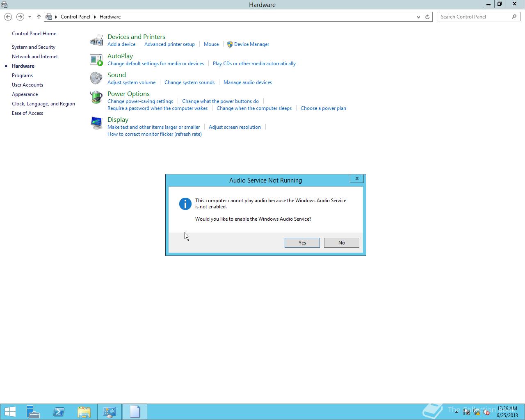Open the Devices and Printers icon

[96, 40]
